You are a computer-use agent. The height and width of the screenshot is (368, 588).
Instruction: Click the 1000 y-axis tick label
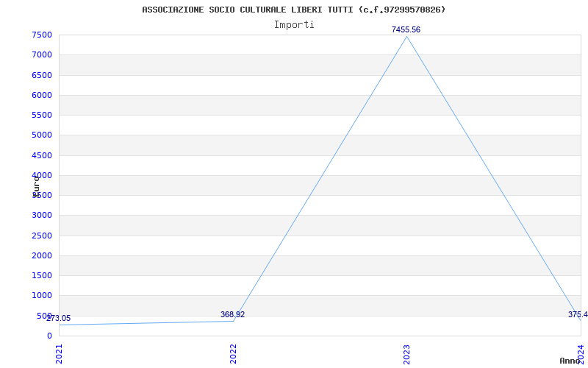pos(42,296)
